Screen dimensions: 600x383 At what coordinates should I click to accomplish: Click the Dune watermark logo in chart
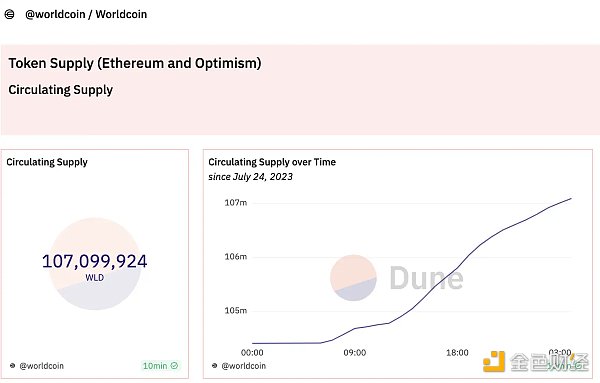353,278
